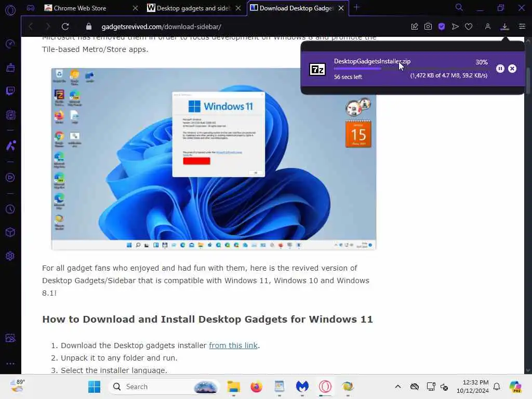This screenshot has width=532, height=399.
Task: Open the downloads toolbar icon
Action: pyautogui.click(x=504, y=26)
